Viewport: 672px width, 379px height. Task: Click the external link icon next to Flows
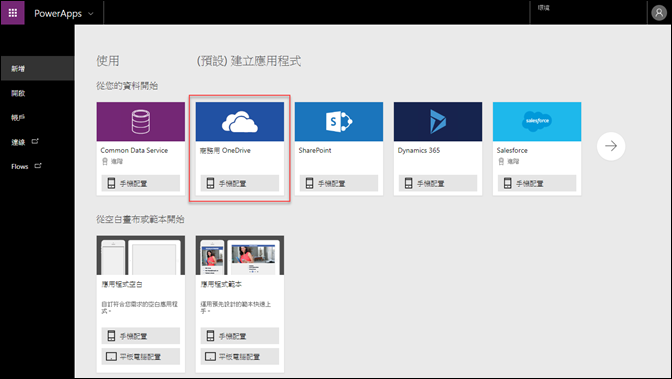(38, 165)
